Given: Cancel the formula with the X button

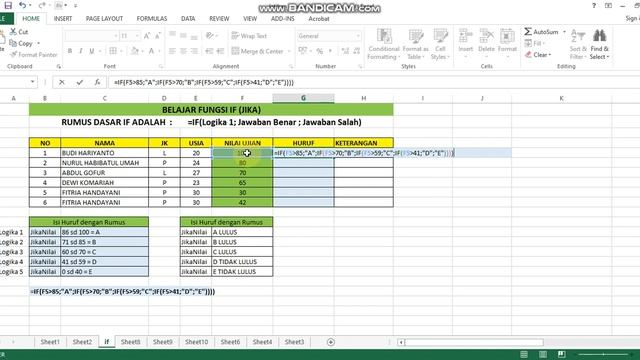Looking at the screenshot, I should pos(62,82).
